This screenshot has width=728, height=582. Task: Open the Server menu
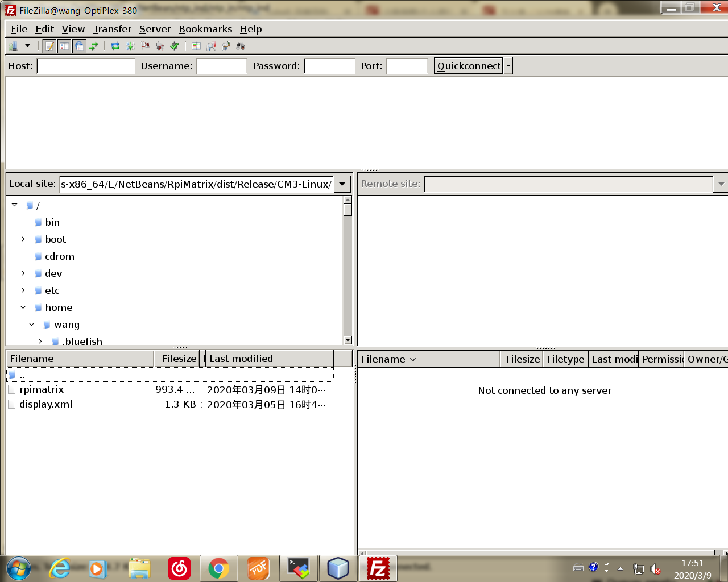155,29
